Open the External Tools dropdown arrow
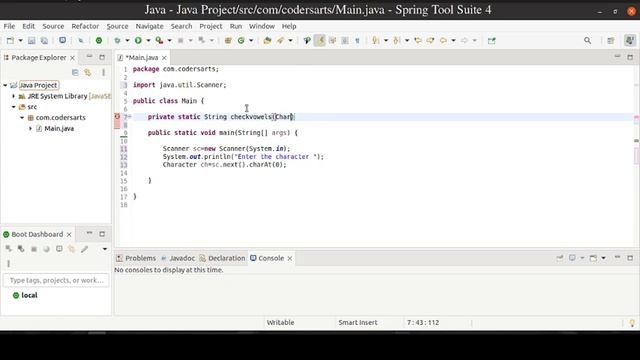The height and width of the screenshot is (360, 640). pos(169,40)
